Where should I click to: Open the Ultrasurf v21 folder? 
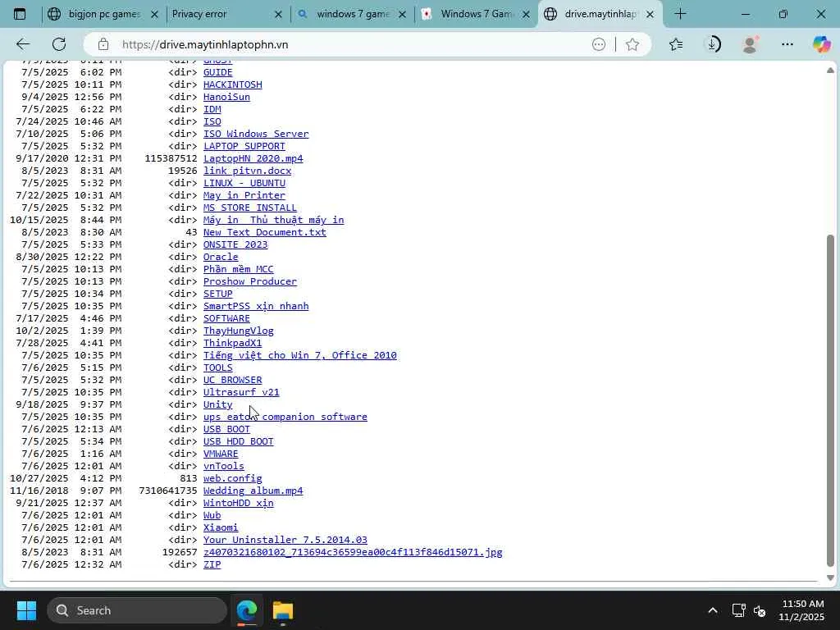tap(241, 393)
